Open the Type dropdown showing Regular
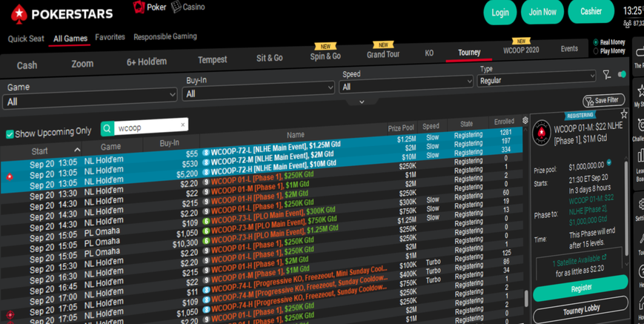Viewport: 644px width, 324px height. [x=537, y=79]
